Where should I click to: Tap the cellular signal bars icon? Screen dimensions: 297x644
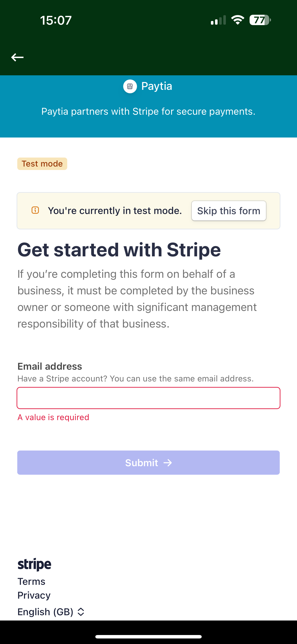(x=218, y=20)
